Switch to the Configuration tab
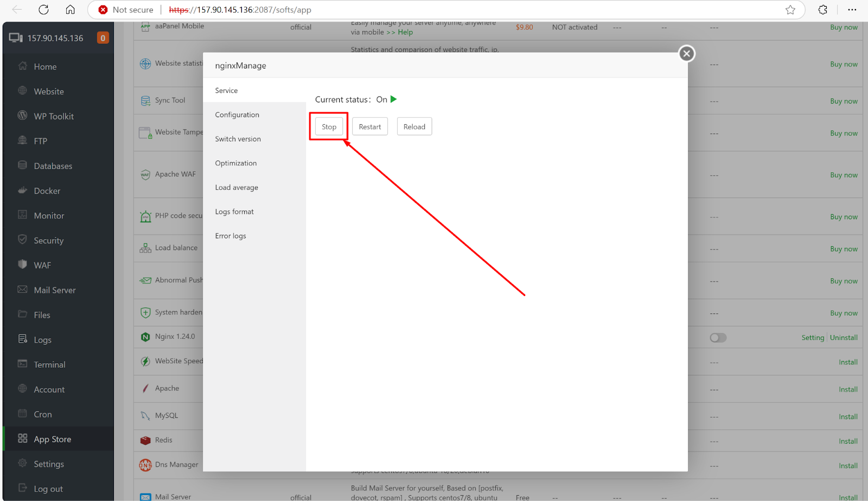This screenshot has width=868, height=501. pos(237,114)
